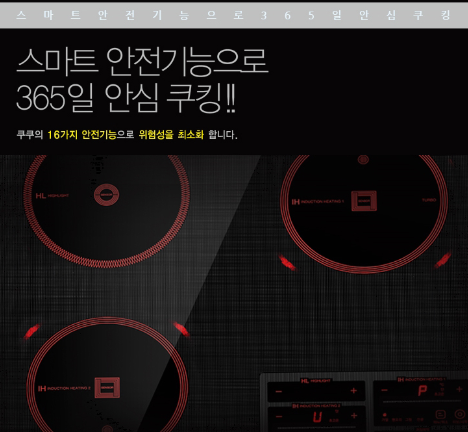This screenshot has height=432, width=468.
Task: Decrease Induction Heating 2 with minus
Action: (x=279, y=417)
